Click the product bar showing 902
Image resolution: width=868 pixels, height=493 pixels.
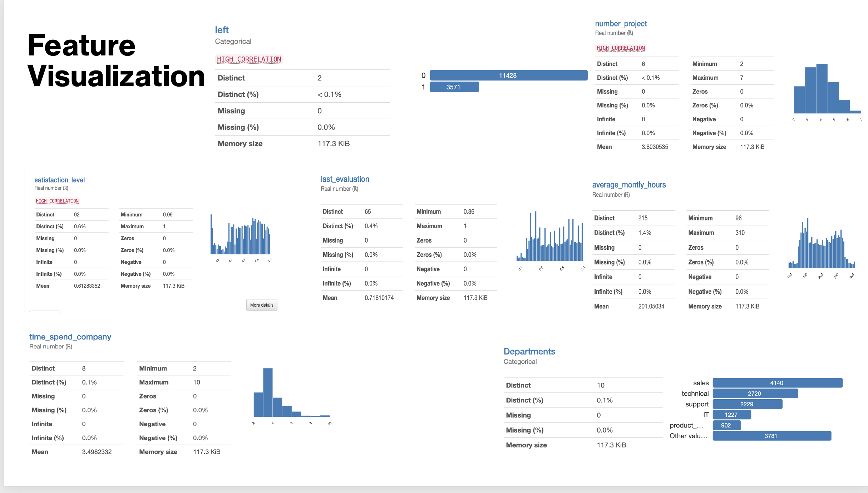(x=726, y=425)
